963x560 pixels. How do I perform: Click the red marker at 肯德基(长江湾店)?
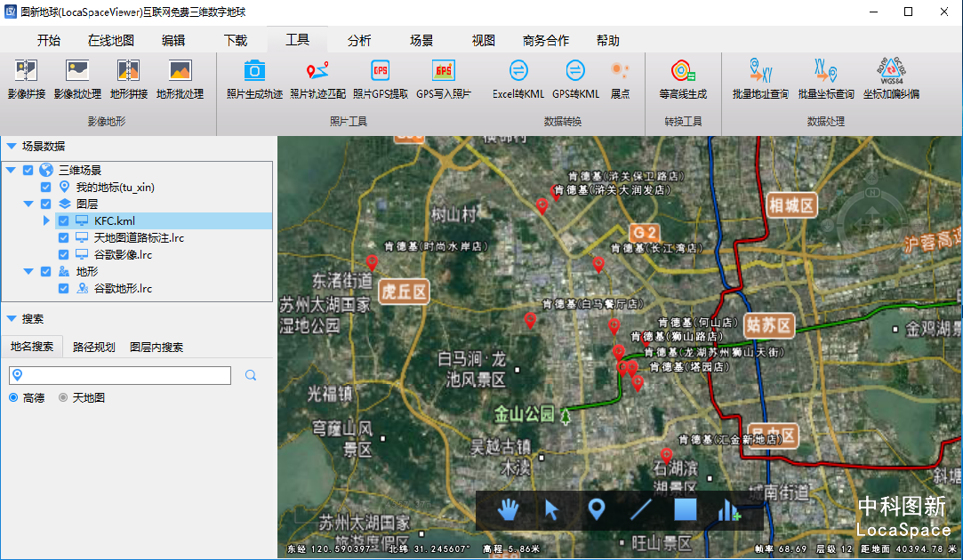click(x=598, y=265)
